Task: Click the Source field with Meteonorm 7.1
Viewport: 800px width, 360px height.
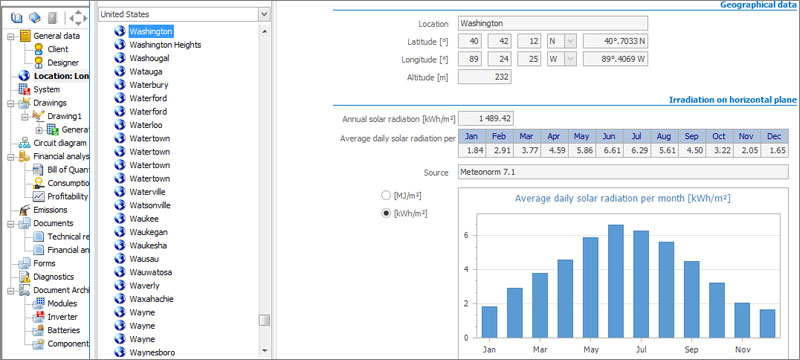Action: tap(623, 172)
